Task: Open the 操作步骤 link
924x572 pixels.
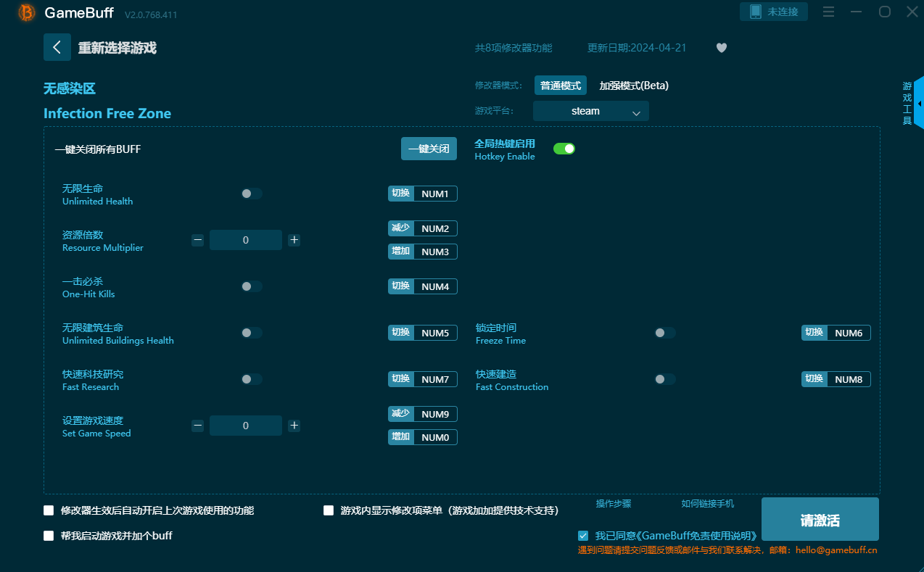Action: pos(614,504)
